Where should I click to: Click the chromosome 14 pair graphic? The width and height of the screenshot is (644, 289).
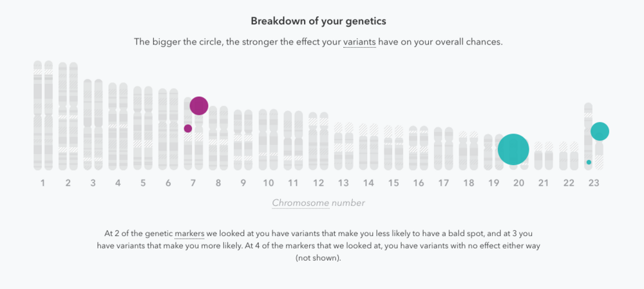pos(368,147)
